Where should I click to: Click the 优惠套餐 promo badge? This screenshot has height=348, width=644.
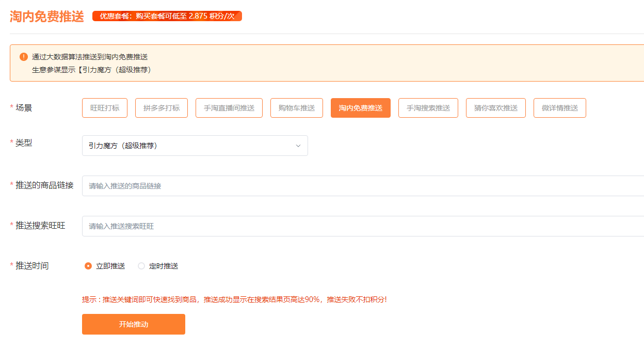click(167, 16)
